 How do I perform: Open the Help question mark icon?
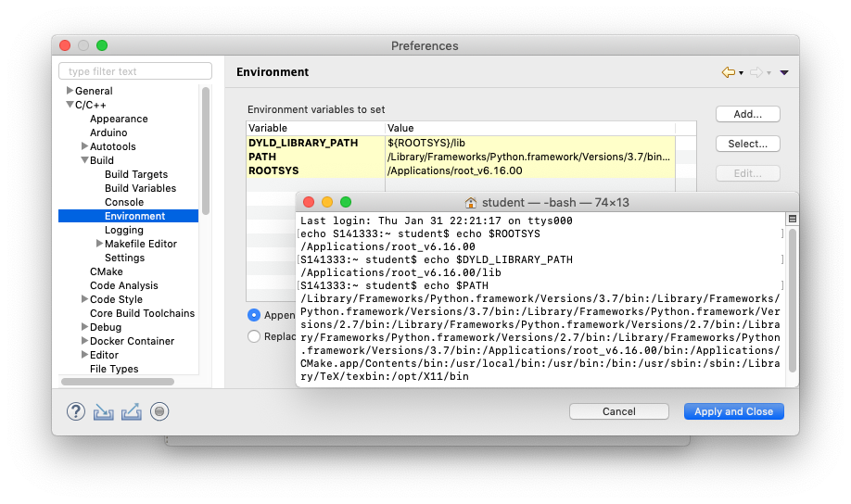[x=76, y=411]
